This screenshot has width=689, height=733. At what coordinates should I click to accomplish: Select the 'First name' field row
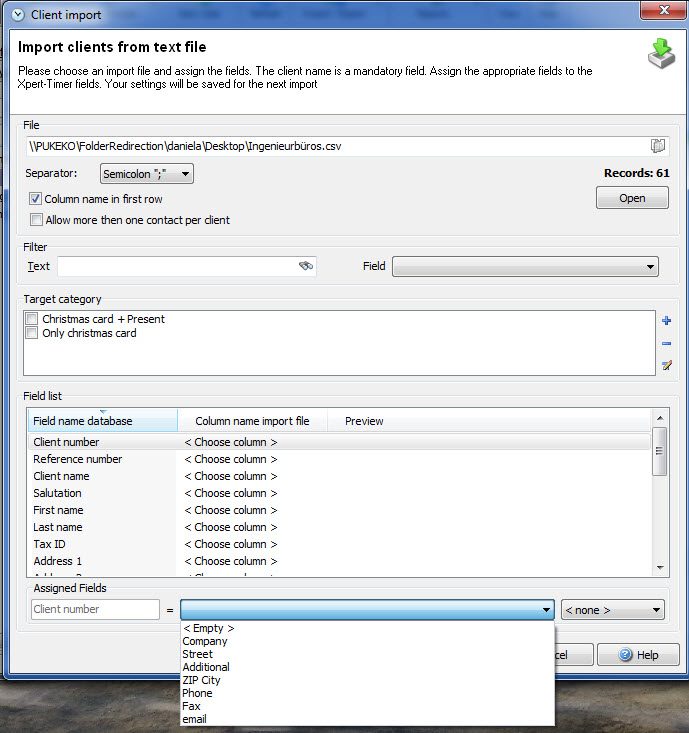click(x=339, y=510)
